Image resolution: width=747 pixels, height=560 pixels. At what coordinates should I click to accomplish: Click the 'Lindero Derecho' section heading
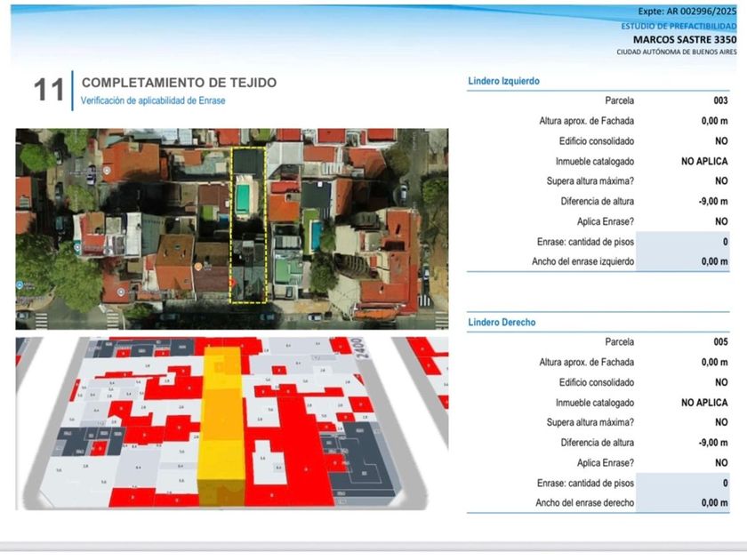coord(502,323)
